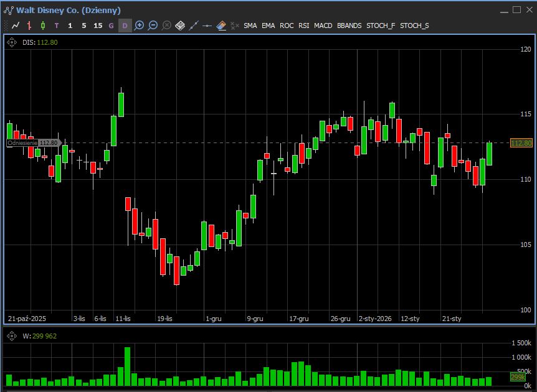This screenshot has height=392, width=537.
Task: Open the window icon beside Walt Disney title
Action: pyautogui.click(x=9, y=11)
